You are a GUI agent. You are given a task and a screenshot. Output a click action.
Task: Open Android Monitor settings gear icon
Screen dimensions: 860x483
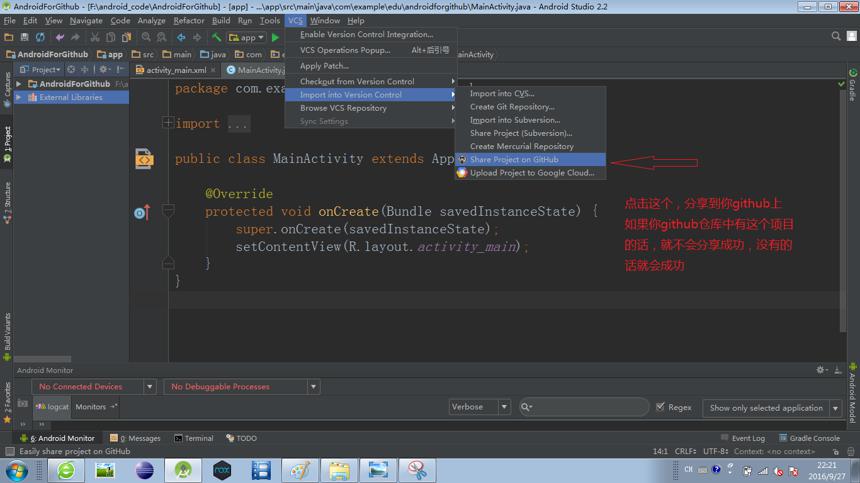821,370
